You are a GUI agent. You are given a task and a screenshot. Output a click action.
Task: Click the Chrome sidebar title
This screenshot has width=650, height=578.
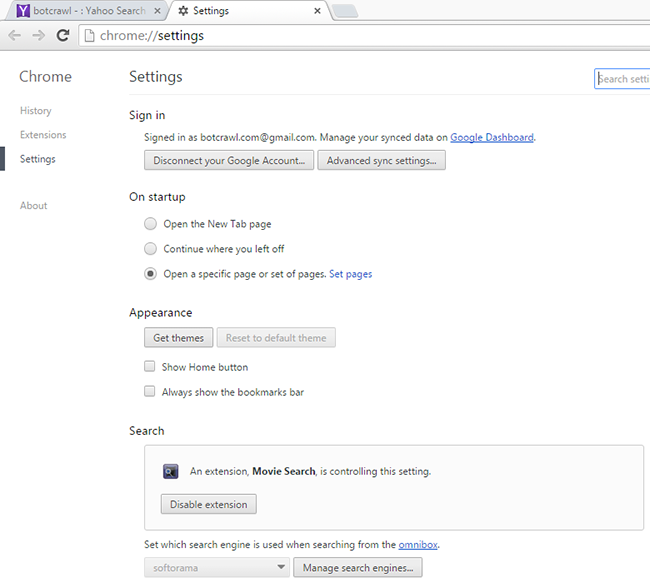point(46,77)
